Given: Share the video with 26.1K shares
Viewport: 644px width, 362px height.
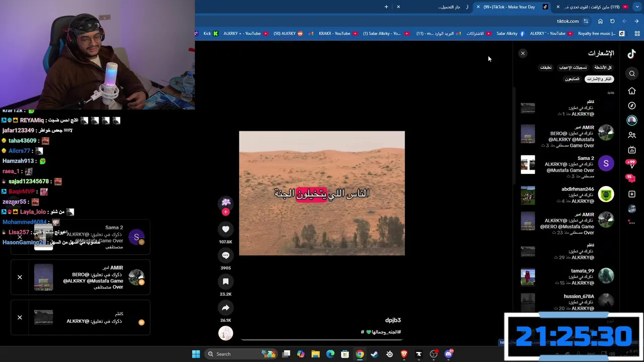Looking at the screenshot, I should tap(225, 308).
